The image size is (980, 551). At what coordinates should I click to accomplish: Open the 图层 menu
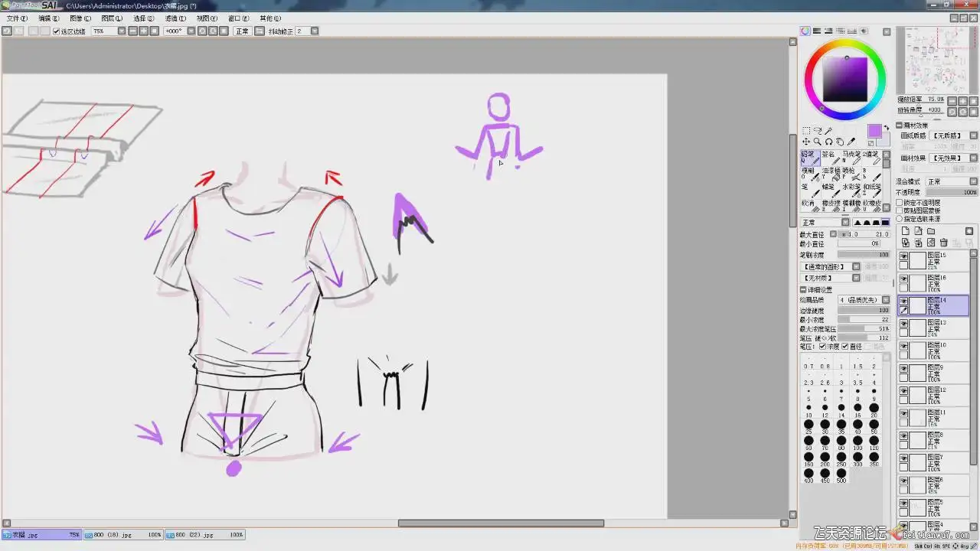[x=112, y=18]
